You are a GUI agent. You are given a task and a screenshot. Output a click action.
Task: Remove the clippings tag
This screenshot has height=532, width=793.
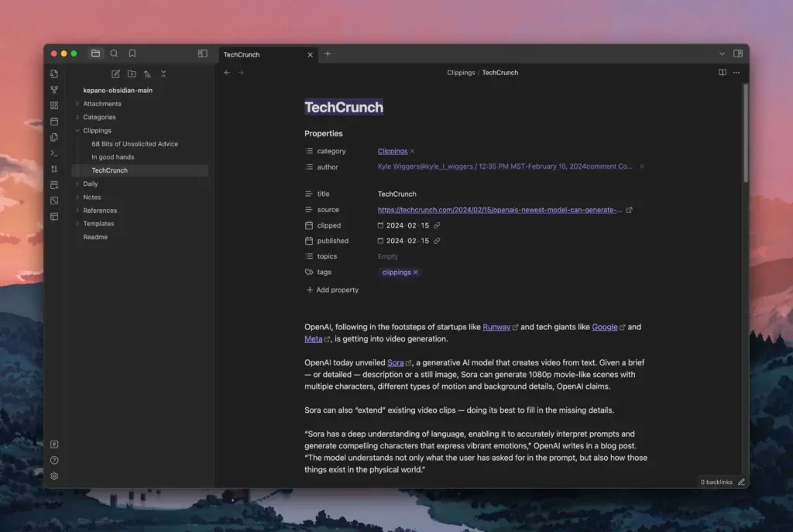416,272
